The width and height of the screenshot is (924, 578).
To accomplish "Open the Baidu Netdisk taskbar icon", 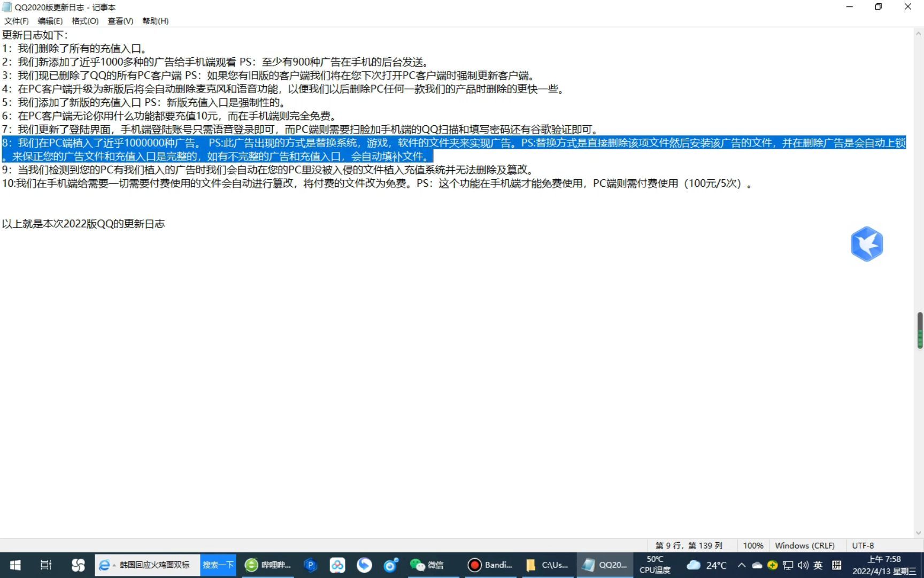I will [x=337, y=565].
